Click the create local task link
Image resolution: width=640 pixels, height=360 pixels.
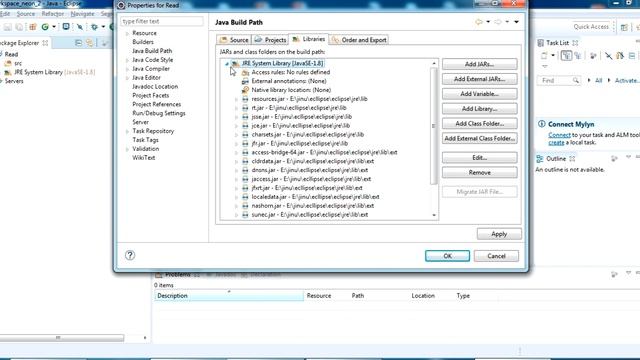556,142
